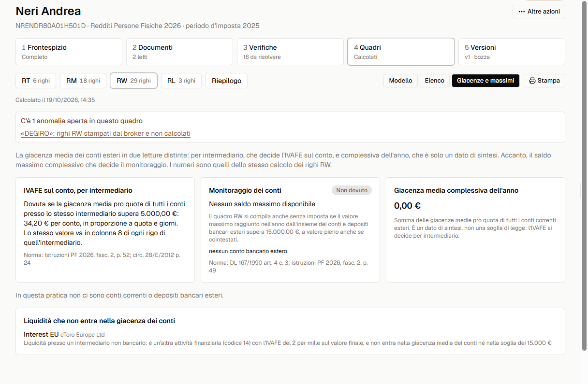Image resolution: width=588 pixels, height=384 pixels.
Task: Click the Stampa print button
Action: pyautogui.click(x=544, y=81)
